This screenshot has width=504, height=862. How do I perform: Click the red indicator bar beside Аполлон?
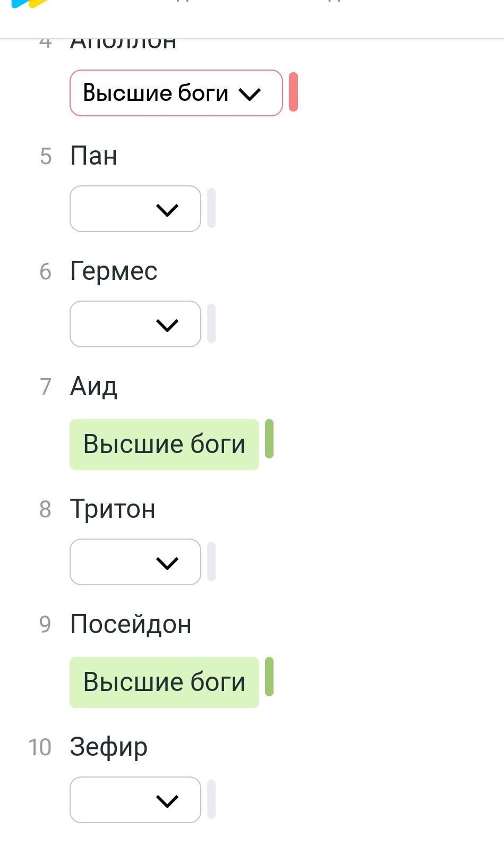tap(293, 92)
